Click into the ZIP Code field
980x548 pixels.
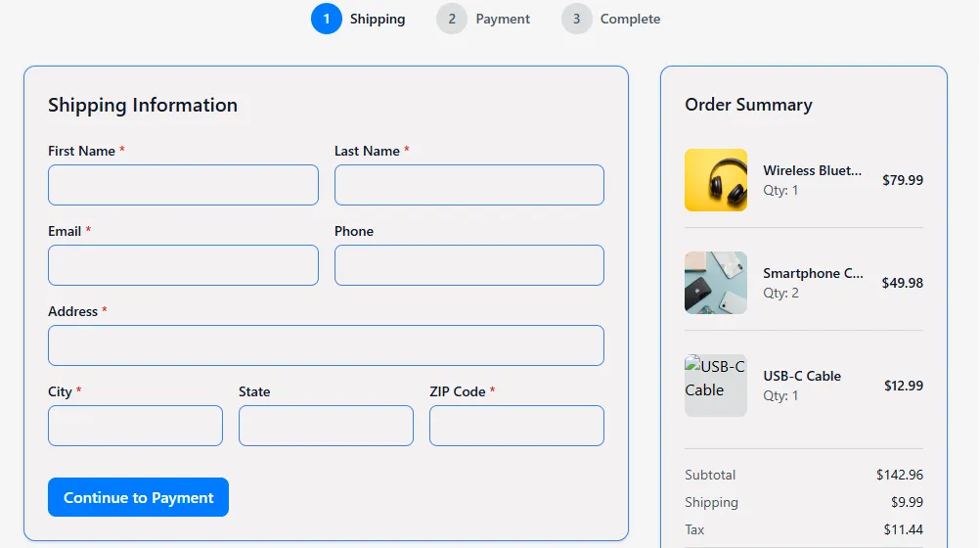coord(516,426)
